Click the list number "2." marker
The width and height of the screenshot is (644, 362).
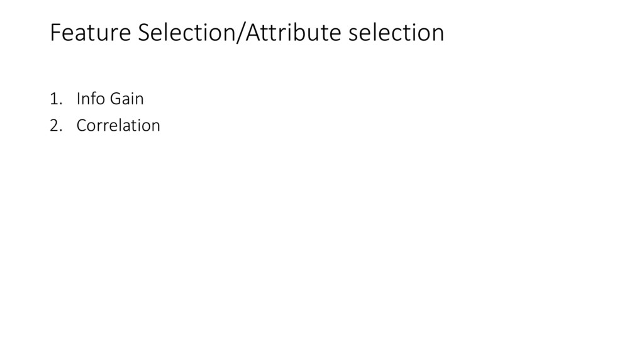pos(56,126)
